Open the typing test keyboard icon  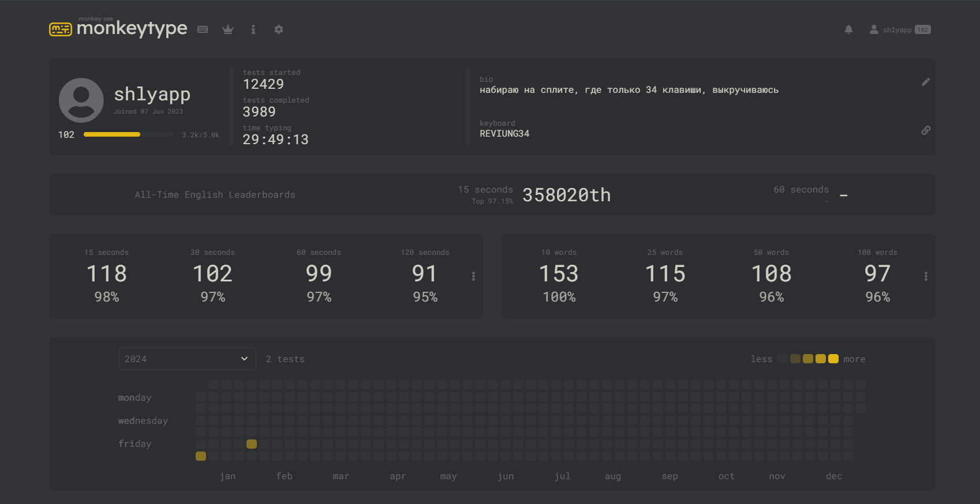(x=203, y=29)
